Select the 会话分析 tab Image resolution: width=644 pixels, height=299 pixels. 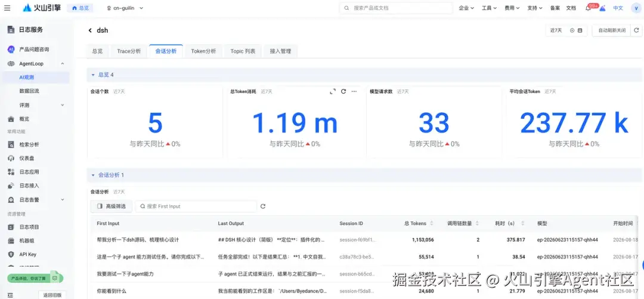tap(166, 51)
